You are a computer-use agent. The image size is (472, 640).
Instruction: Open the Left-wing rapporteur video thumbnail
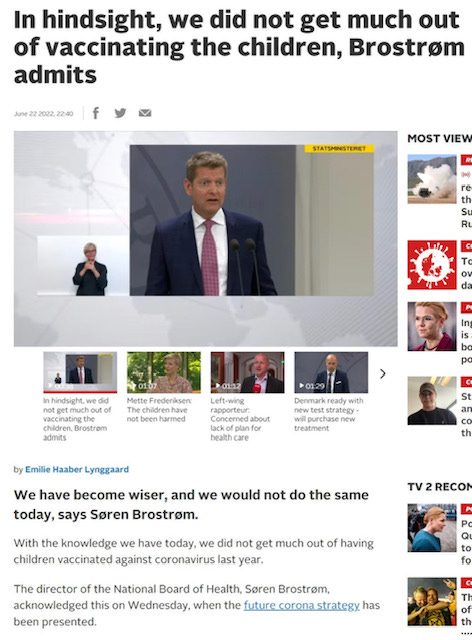pyautogui.click(x=247, y=372)
